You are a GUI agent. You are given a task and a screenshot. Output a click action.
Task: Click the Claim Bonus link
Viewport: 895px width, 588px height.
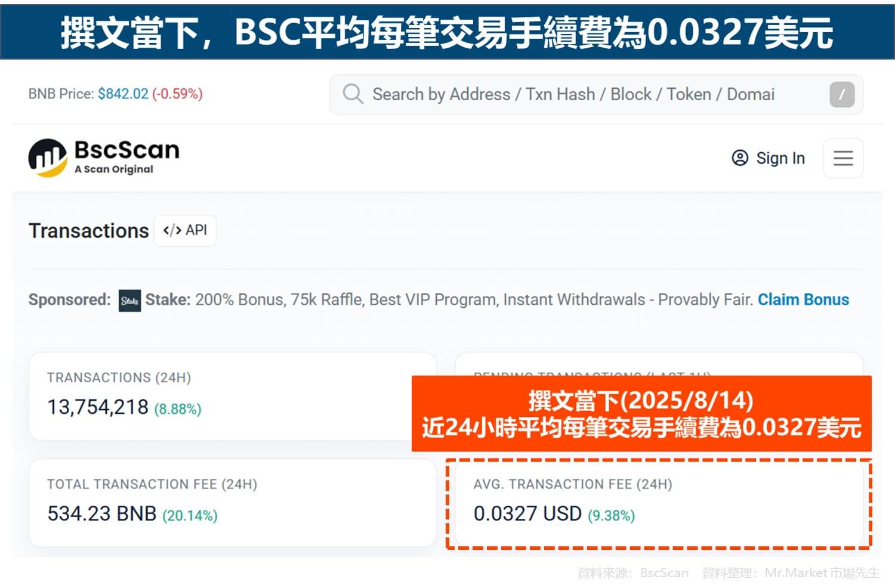click(x=803, y=299)
